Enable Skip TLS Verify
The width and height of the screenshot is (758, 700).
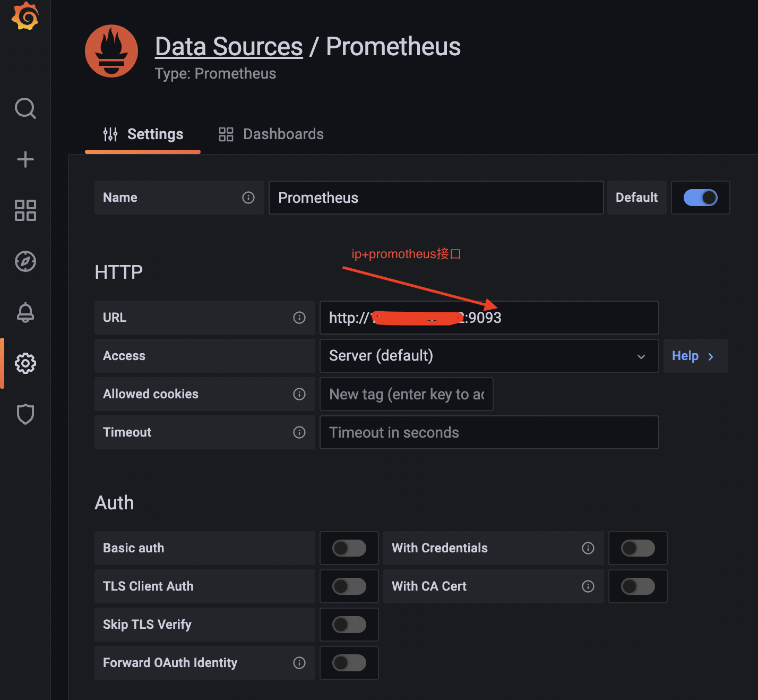pos(349,625)
